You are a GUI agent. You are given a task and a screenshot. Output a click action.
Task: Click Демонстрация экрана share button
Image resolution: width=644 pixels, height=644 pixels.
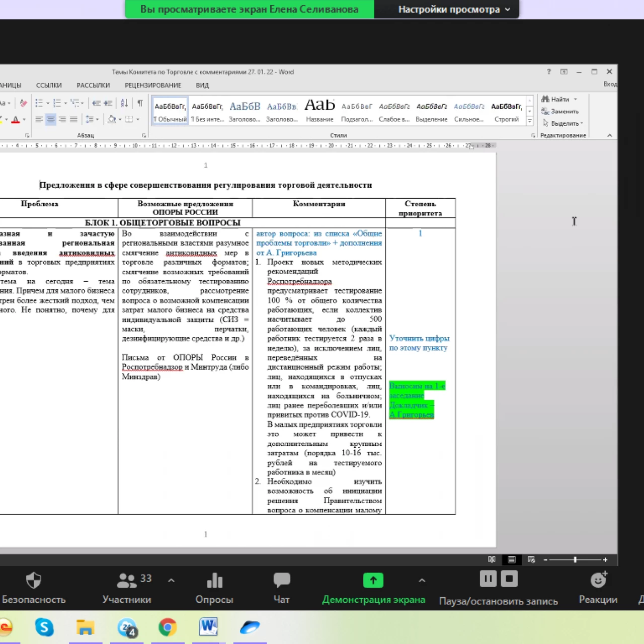coord(373,588)
